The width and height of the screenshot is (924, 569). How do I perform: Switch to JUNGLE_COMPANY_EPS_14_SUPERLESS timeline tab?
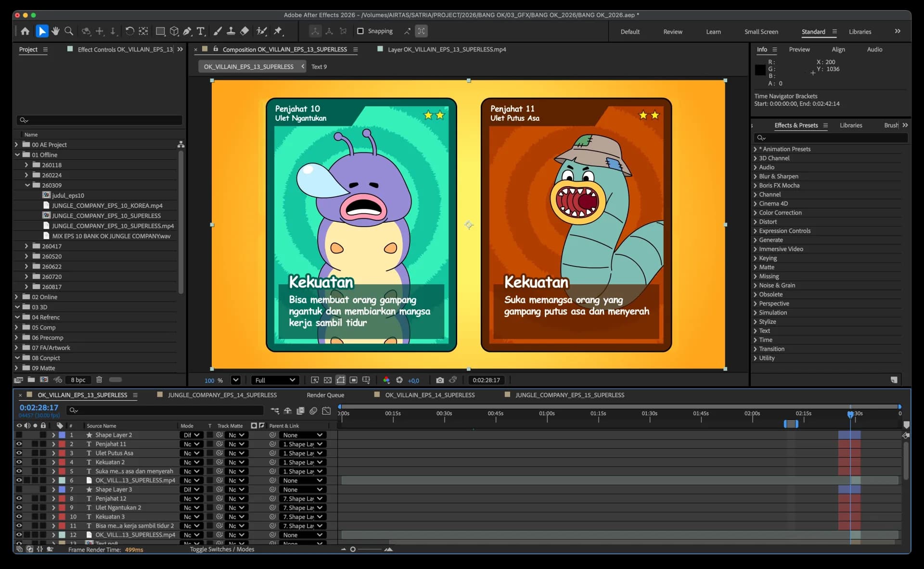[222, 395]
